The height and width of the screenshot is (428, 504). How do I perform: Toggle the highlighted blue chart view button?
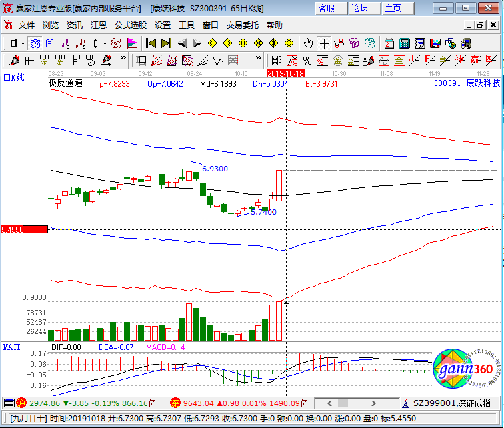[x=35, y=43]
